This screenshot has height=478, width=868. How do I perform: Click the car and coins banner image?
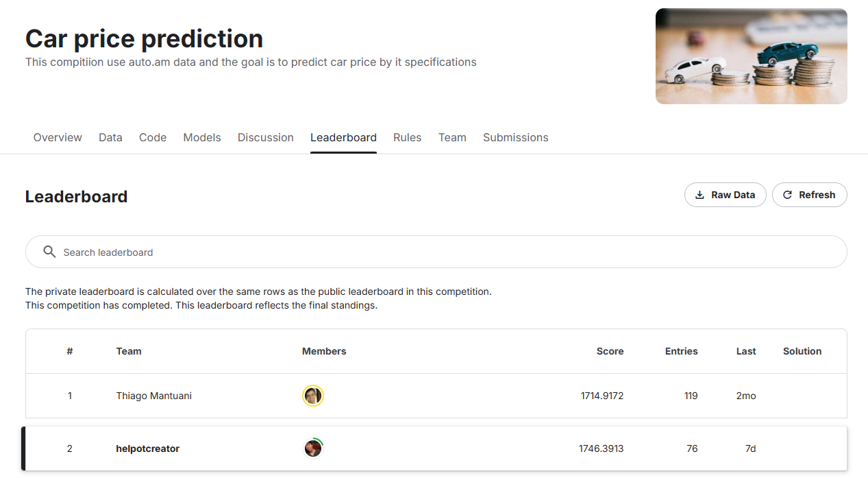pos(752,56)
